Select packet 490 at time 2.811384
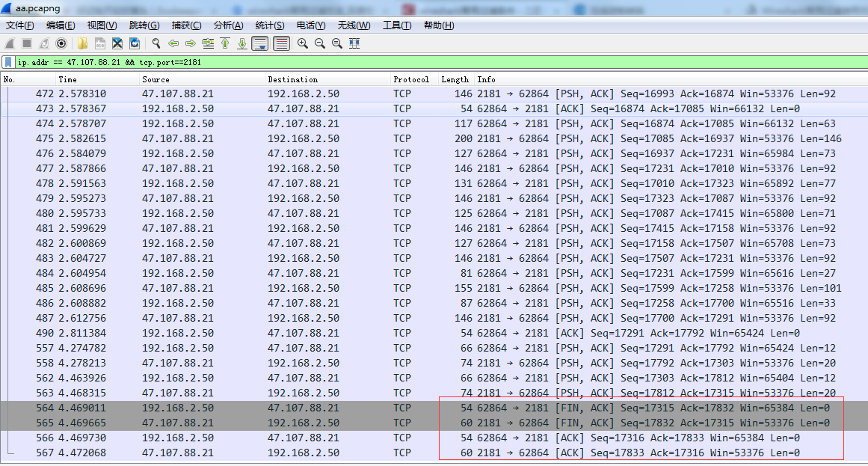Screen dimensions: 868x466 pyautogui.click(x=434, y=333)
